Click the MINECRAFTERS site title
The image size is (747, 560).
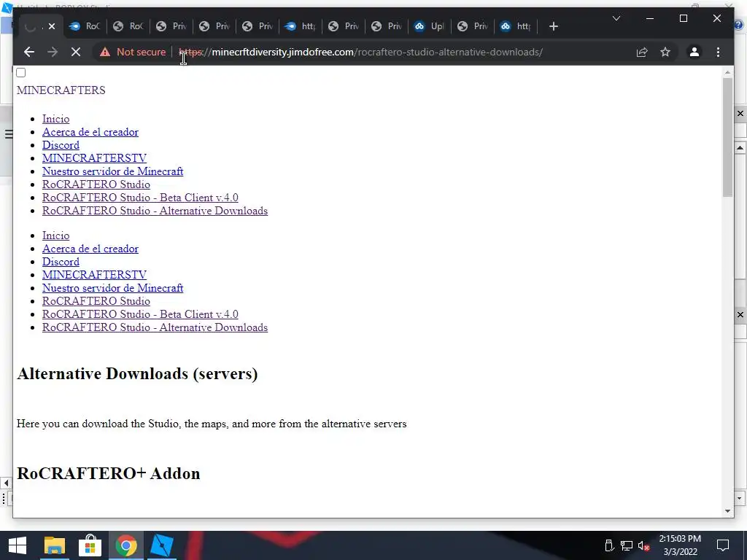point(61,90)
